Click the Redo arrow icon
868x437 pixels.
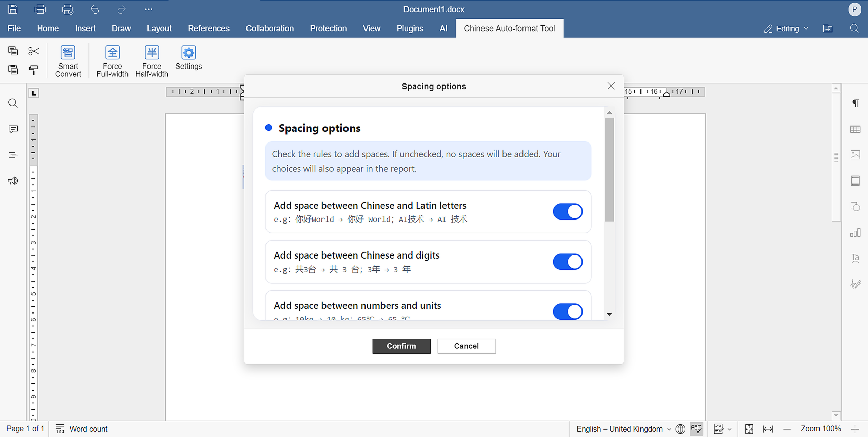[122, 9]
